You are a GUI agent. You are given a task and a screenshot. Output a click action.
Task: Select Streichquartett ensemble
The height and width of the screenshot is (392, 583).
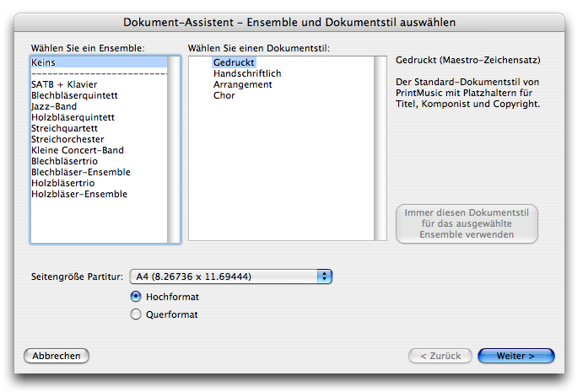click(x=67, y=129)
